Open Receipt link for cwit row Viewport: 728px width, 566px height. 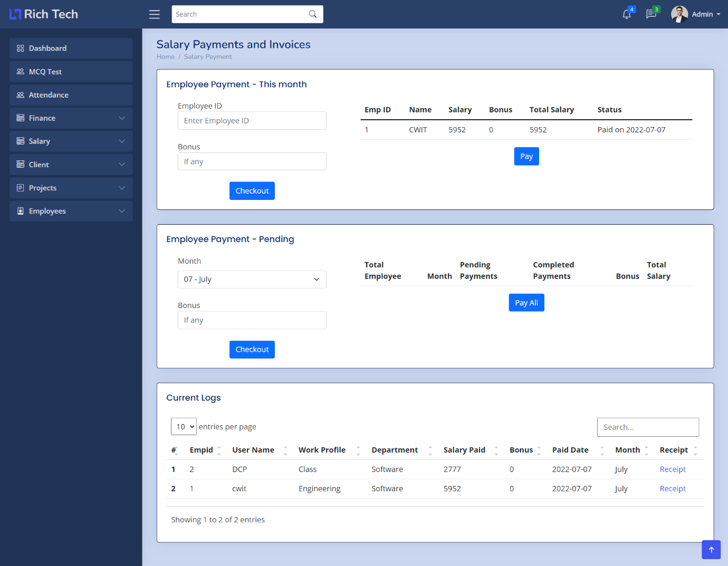673,489
